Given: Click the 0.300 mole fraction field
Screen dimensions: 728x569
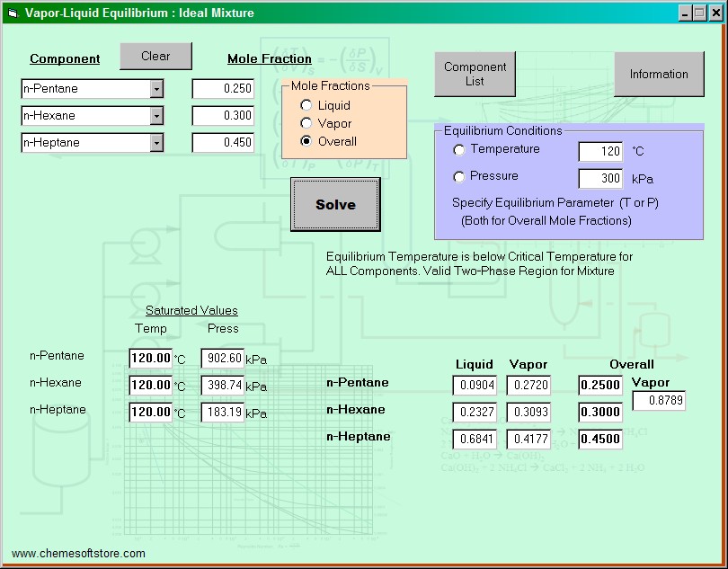Looking at the screenshot, I should 223,116.
